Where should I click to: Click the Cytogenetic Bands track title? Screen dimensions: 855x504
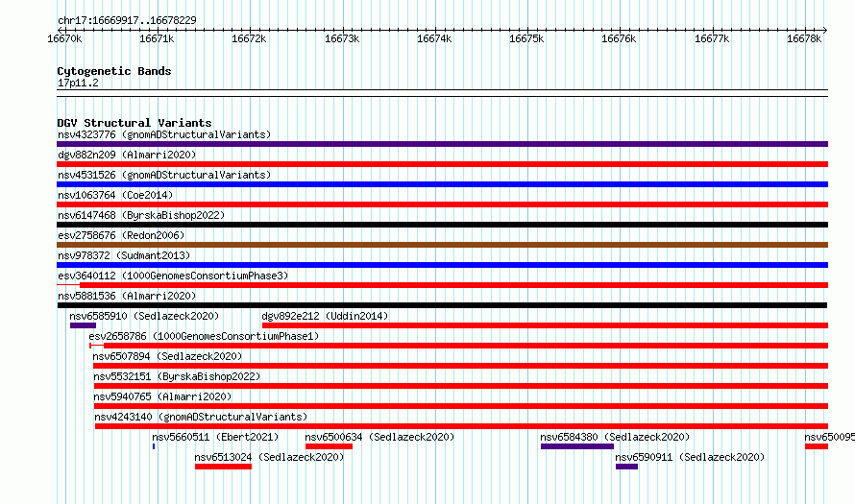pyautogui.click(x=114, y=71)
